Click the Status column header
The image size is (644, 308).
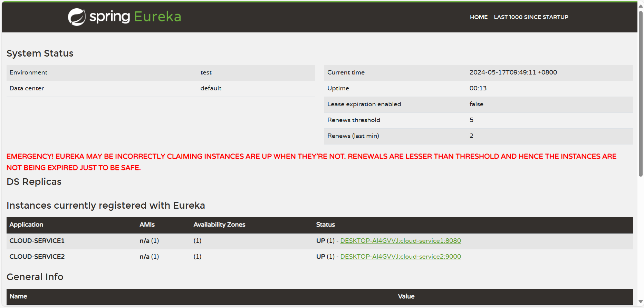(325, 225)
